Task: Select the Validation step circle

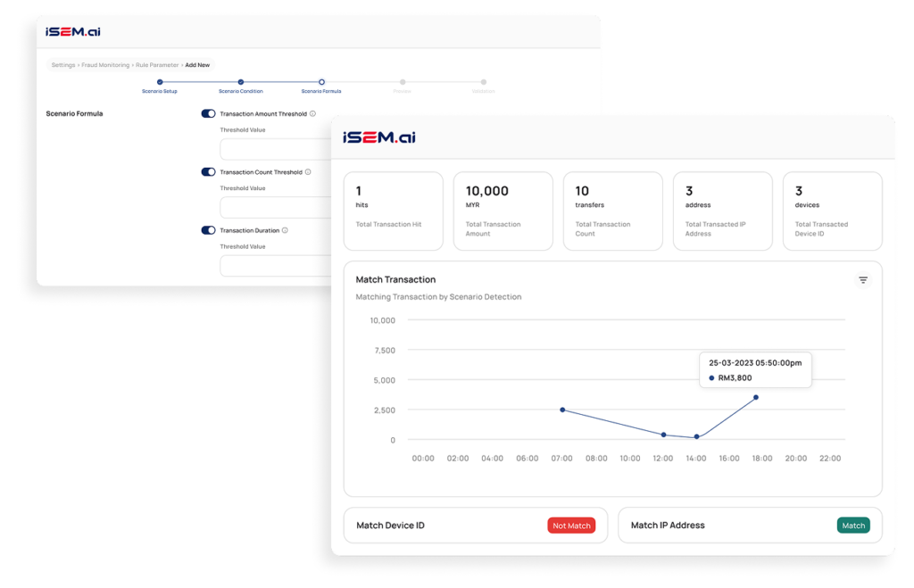Action: [485, 79]
